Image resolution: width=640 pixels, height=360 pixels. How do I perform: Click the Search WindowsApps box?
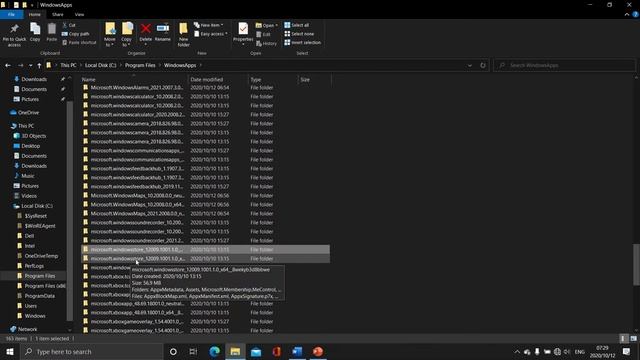[565, 65]
